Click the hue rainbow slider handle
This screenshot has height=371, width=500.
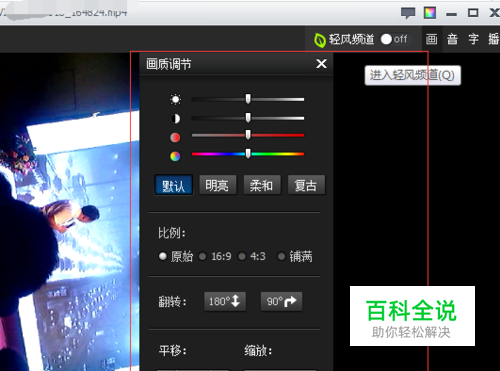click(x=248, y=153)
